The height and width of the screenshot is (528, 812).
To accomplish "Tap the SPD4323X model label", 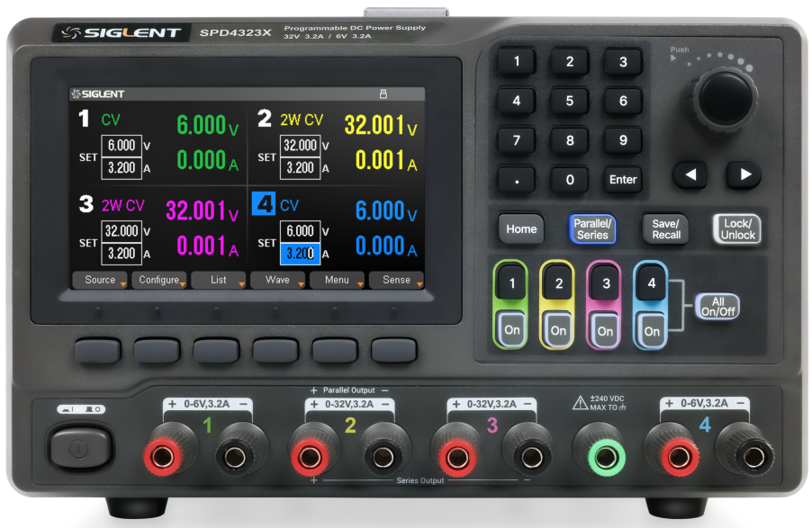I will (236, 32).
